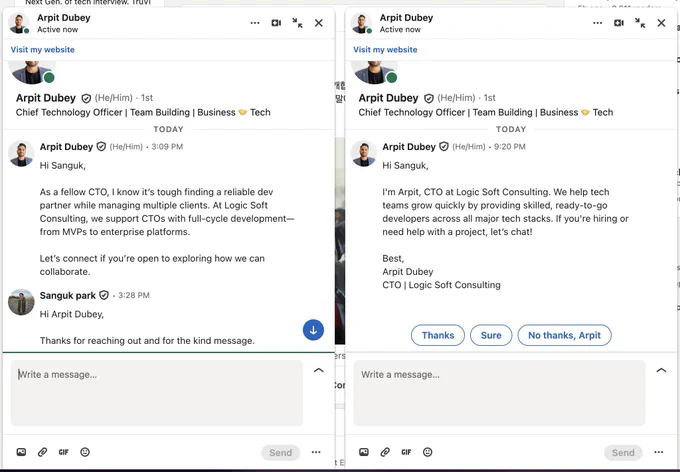This screenshot has height=472, width=680.
Task: Attach an image in the left chat
Action: tap(21, 452)
